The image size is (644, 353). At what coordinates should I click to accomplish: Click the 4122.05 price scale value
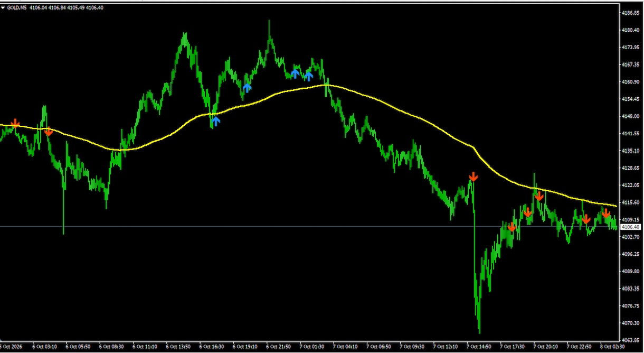coord(631,185)
